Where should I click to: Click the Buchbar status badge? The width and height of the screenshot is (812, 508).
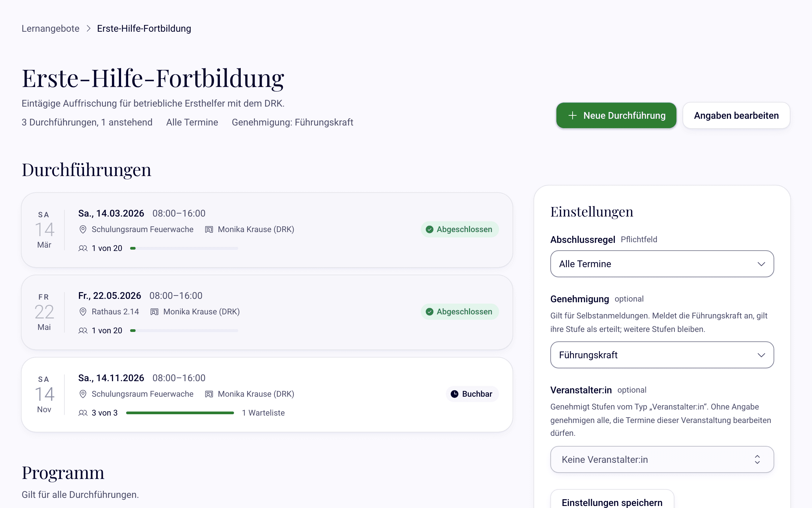(x=472, y=394)
